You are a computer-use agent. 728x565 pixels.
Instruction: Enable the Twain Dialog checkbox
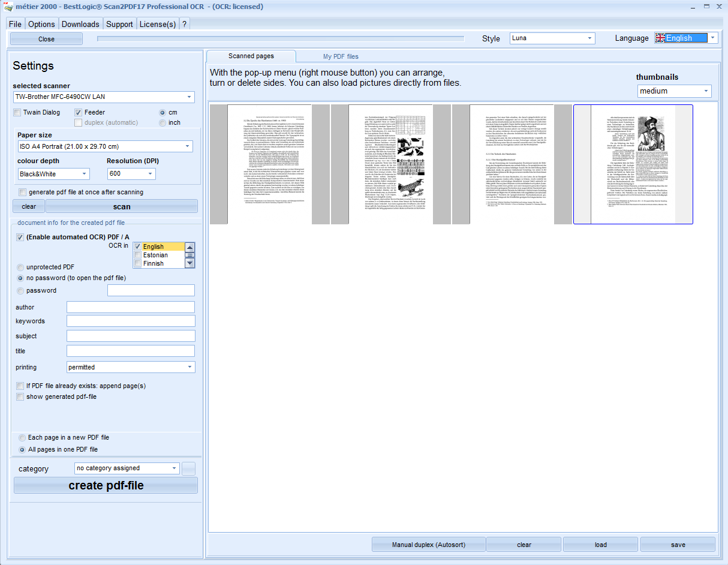17,112
